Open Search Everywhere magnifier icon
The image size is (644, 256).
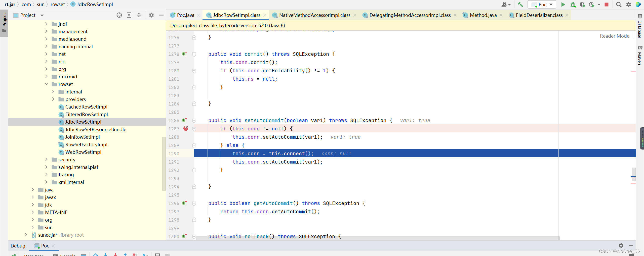click(x=619, y=5)
